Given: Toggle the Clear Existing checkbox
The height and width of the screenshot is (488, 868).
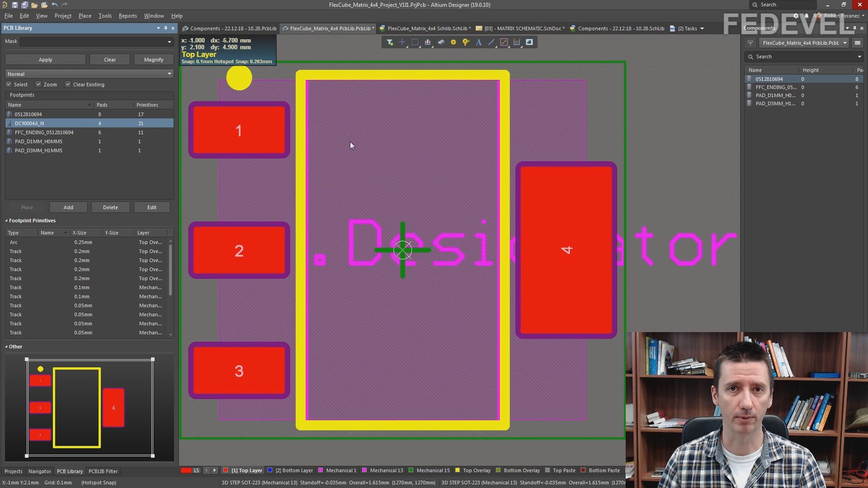Looking at the screenshot, I should coord(68,84).
